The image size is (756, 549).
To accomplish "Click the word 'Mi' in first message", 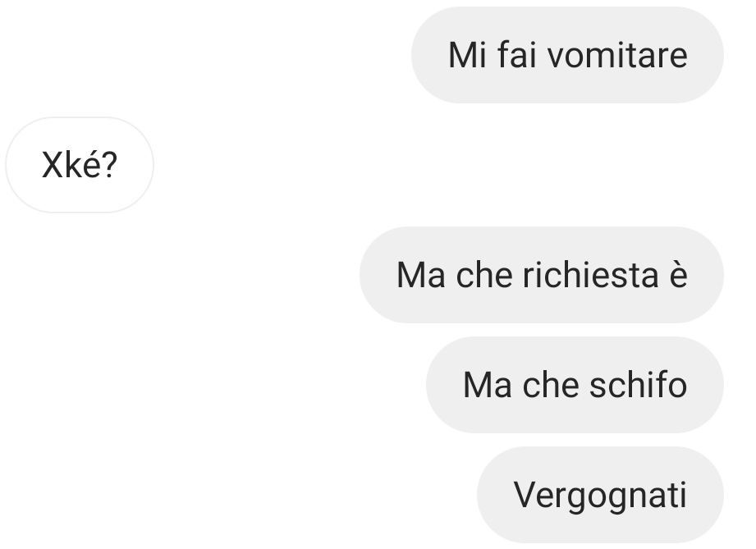I will (x=467, y=55).
